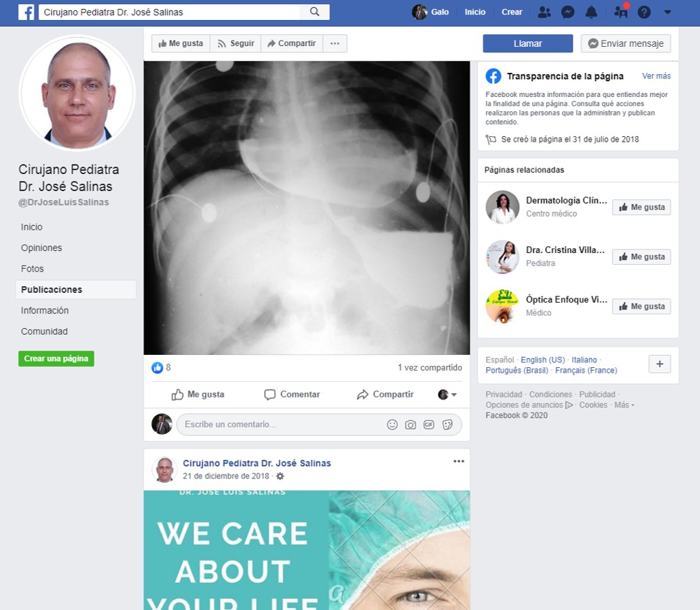Go to Fotos in the sidebar
Image resolution: width=700 pixels, height=610 pixels.
pos(32,269)
